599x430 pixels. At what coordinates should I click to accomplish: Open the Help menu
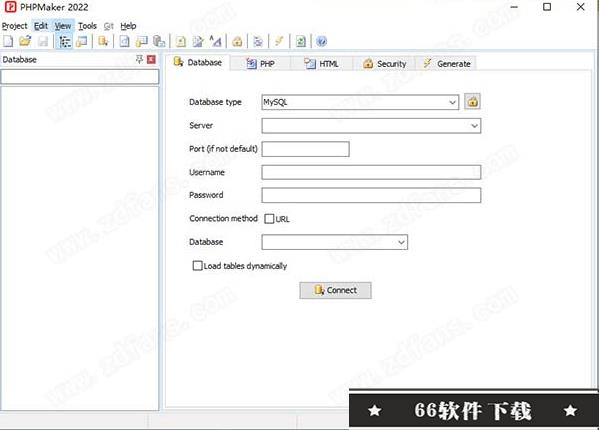point(128,26)
